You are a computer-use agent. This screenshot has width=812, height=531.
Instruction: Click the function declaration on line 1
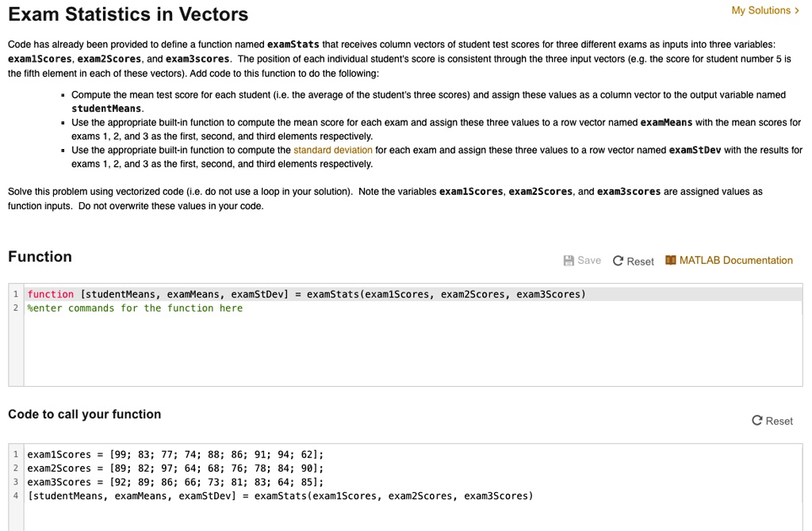coord(307,294)
